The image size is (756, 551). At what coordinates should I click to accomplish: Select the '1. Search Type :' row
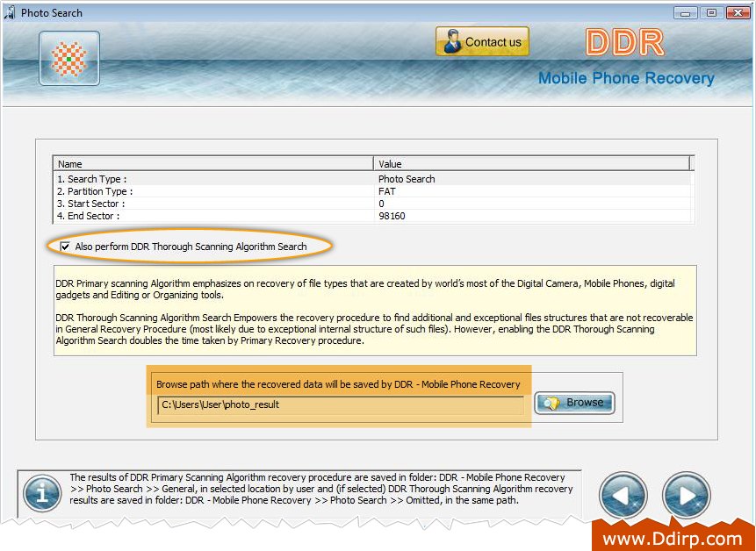(x=371, y=179)
